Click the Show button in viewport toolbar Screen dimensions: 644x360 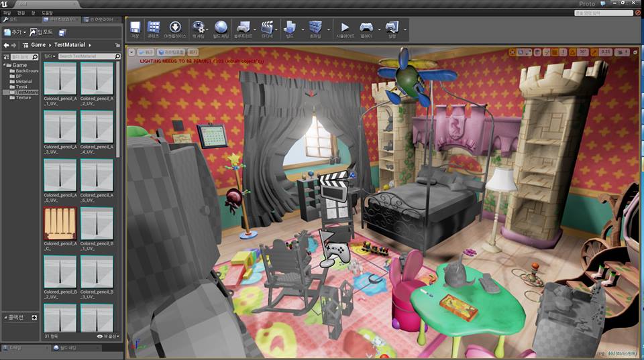point(193,52)
